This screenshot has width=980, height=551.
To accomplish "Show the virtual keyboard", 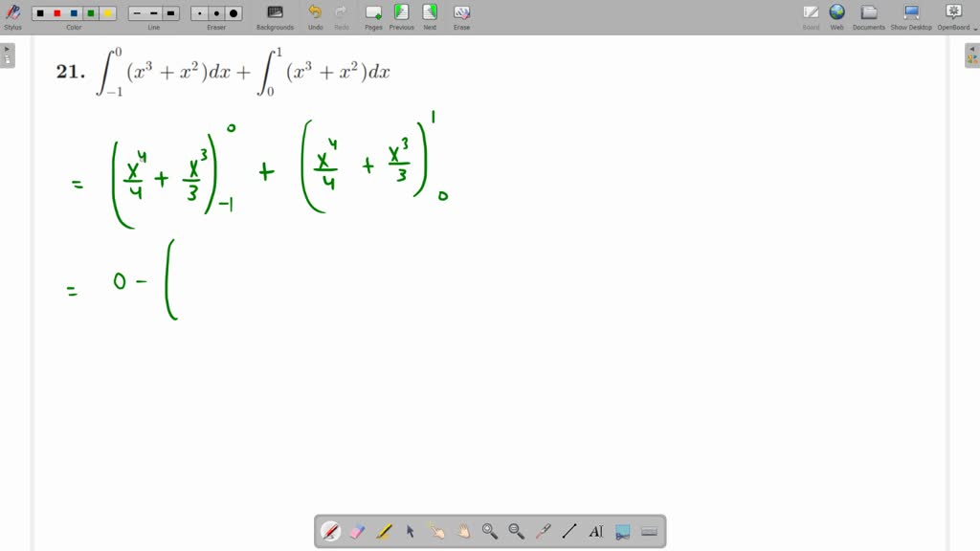I will pos(649,531).
